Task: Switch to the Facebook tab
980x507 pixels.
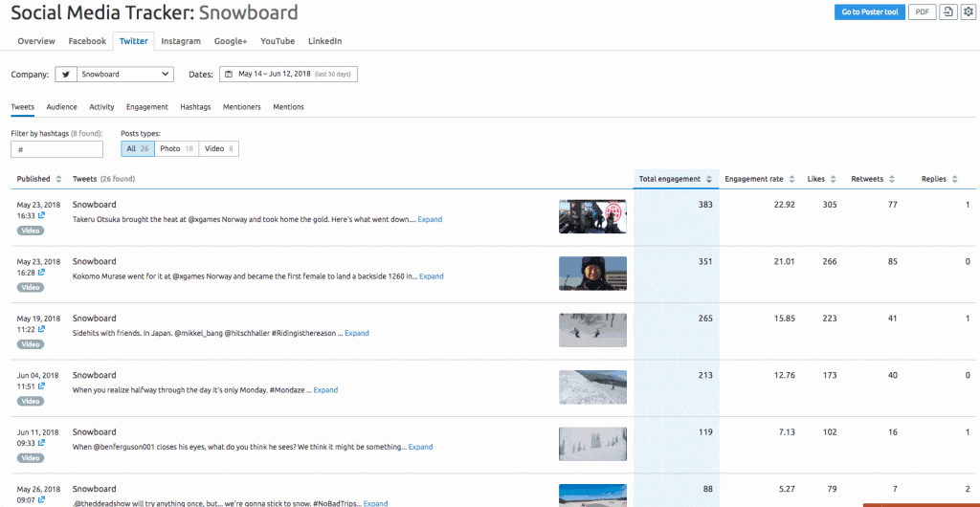Action: point(87,41)
